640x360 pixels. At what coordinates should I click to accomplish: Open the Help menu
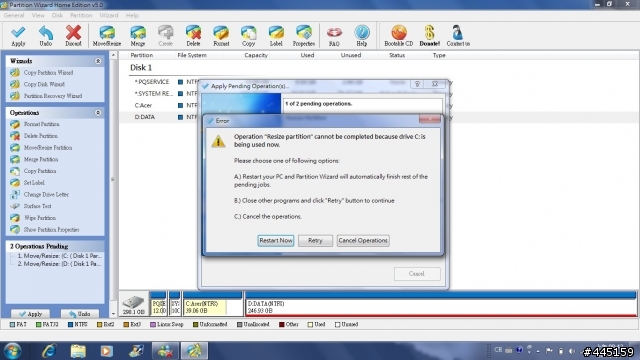point(132,16)
